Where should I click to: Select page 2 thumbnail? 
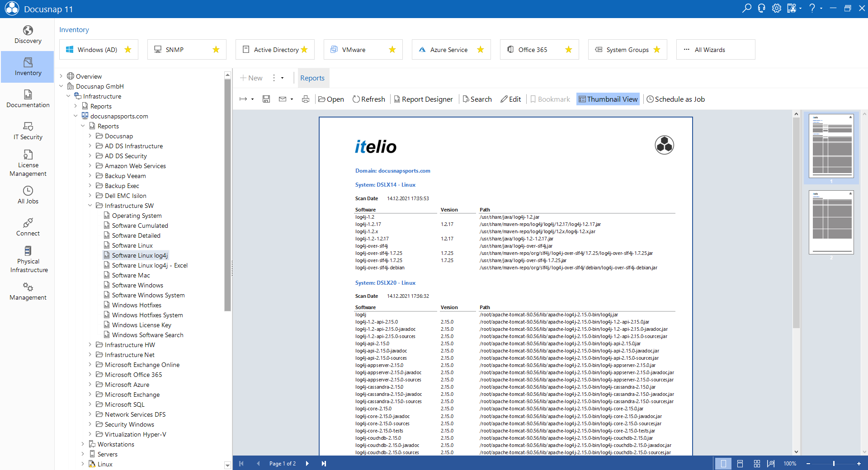[831, 222]
